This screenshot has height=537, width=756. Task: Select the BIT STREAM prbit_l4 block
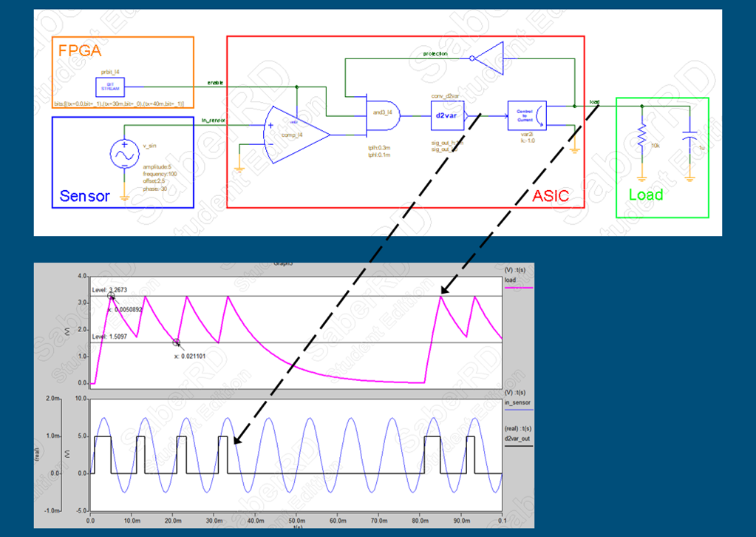pos(109,85)
